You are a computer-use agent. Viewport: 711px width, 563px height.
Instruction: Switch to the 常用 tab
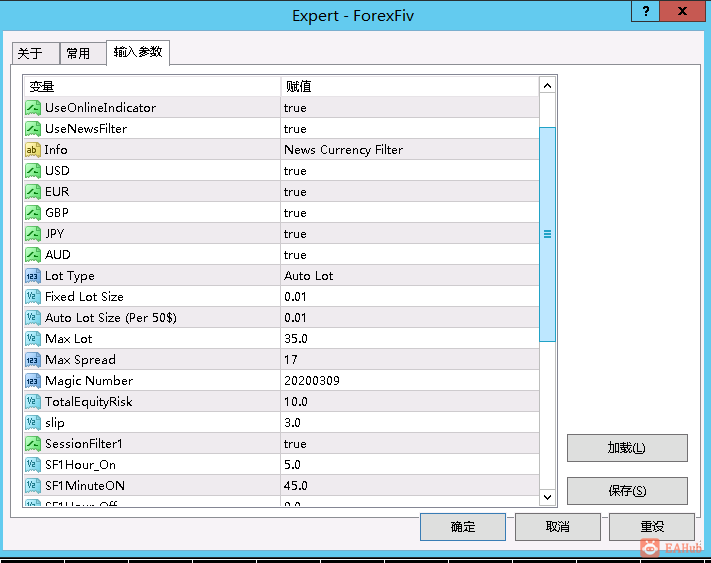click(x=83, y=54)
